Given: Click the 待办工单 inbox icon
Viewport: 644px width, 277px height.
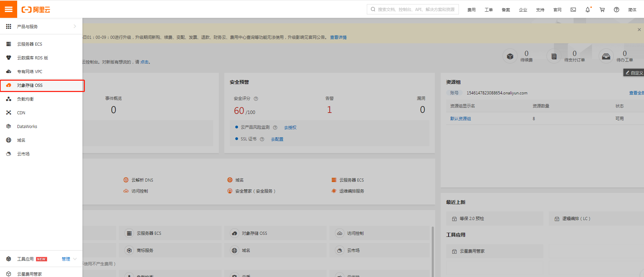Looking at the screenshot, I should point(606,56).
